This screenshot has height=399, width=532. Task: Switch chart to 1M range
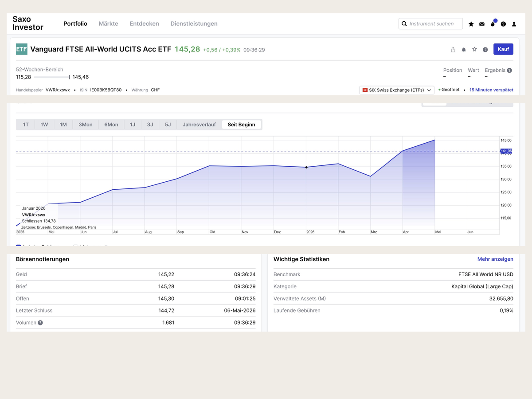coord(63,125)
